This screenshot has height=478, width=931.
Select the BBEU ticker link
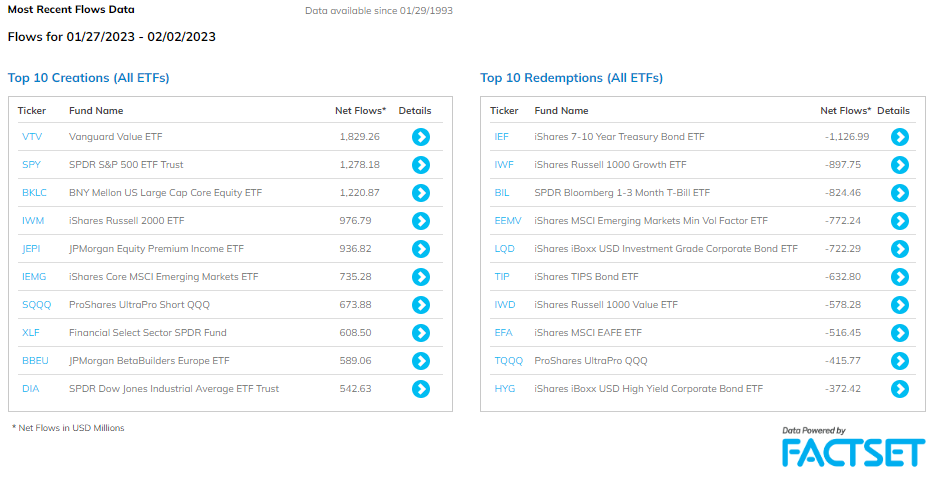(x=35, y=360)
